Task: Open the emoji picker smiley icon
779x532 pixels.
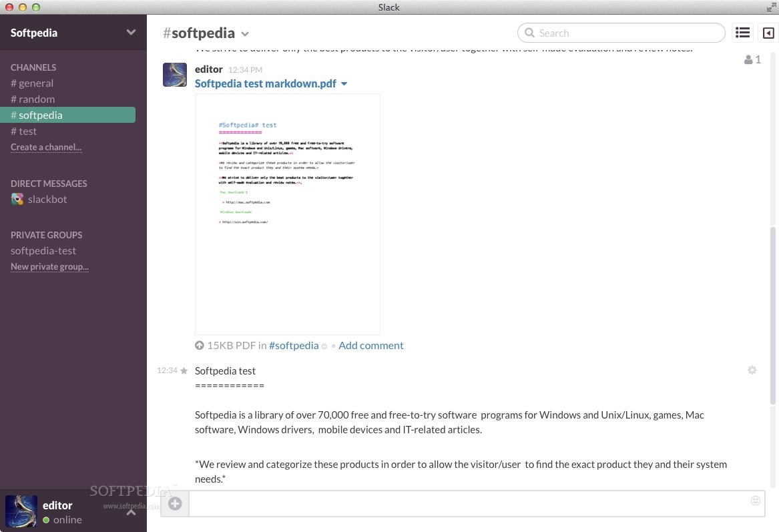Action: 755,501
